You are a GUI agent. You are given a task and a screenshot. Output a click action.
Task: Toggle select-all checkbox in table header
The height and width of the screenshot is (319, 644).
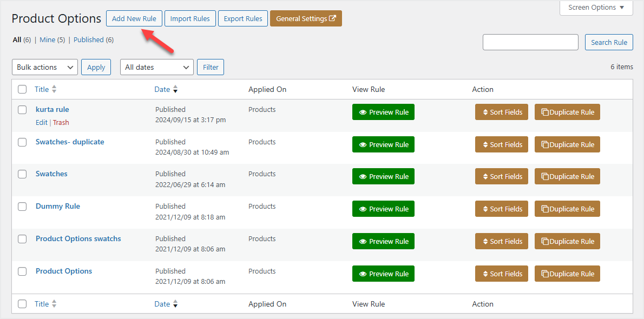click(x=22, y=89)
